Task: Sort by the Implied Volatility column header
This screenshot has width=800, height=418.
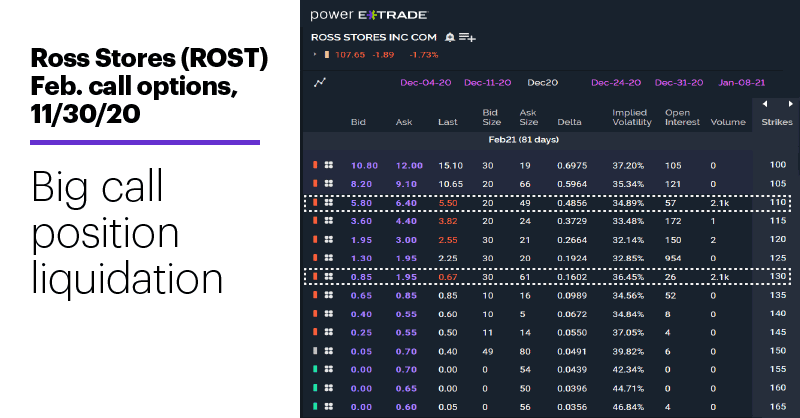Action: pos(632,117)
